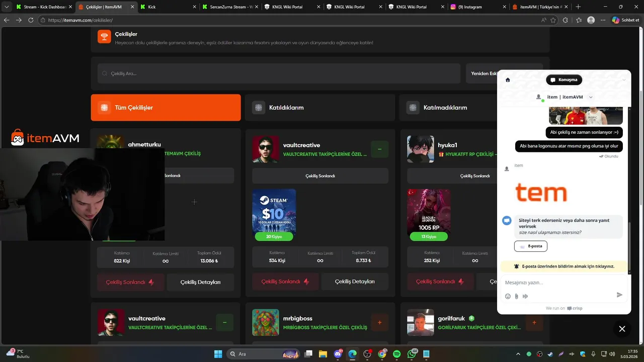Attach a file with the paperclip icon
The height and width of the screenshot is (362, 644).
tap(516, 296)
